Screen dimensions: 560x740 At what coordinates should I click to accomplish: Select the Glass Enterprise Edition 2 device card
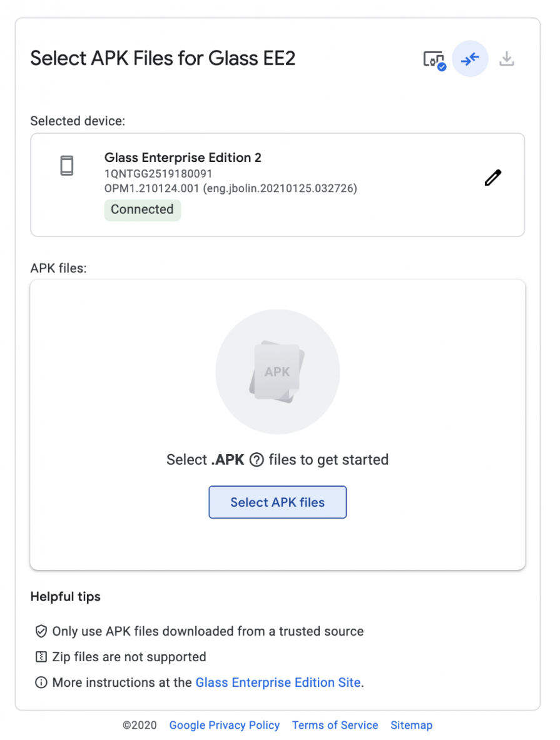[x=278, y=185]
